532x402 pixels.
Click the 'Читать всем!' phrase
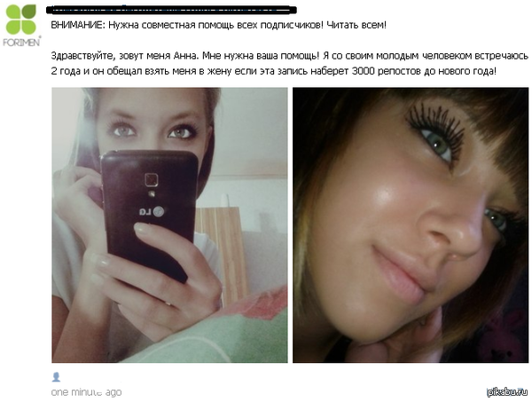(x=356, y=25)
